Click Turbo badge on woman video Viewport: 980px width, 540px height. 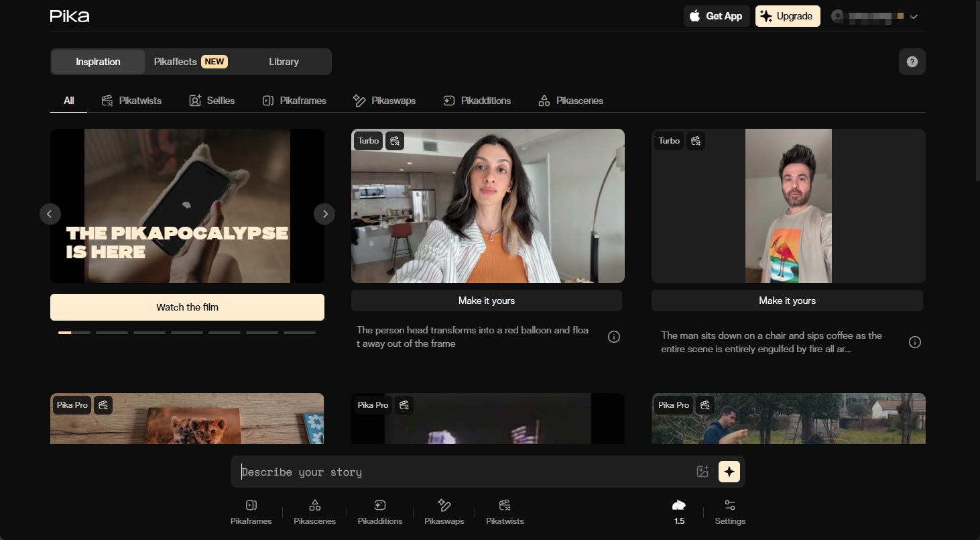click(x=368, y=141)
